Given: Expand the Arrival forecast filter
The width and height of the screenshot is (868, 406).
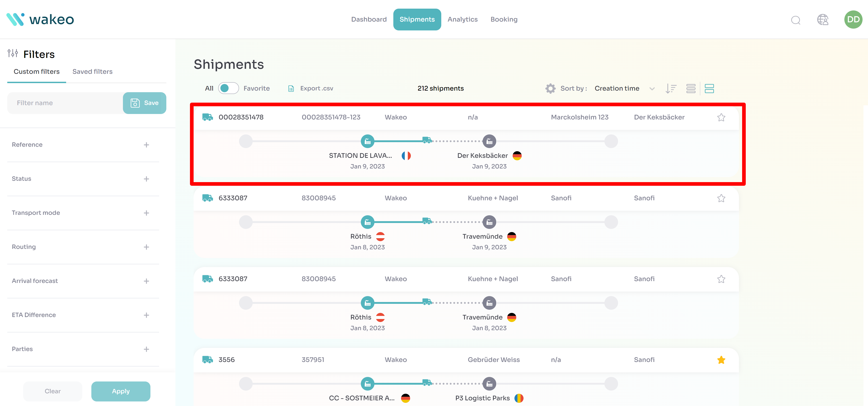Looking at the screenshot, I should tap(146, 281).
